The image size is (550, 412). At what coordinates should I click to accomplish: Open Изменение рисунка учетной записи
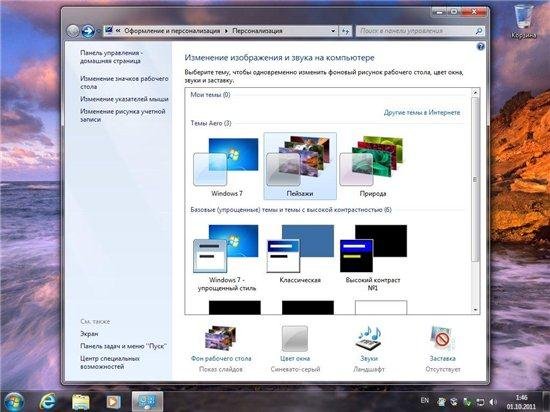[x=122, y=115]
